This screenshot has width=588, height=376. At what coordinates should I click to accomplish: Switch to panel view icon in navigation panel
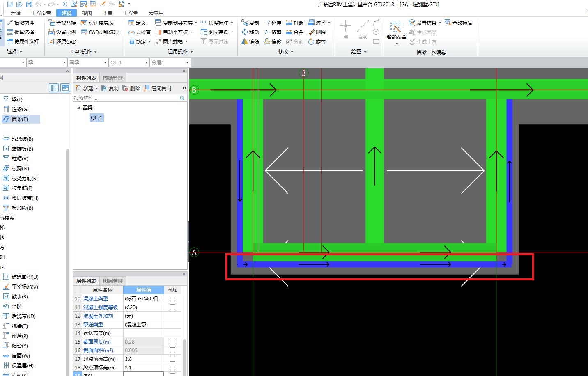point(65,88)
